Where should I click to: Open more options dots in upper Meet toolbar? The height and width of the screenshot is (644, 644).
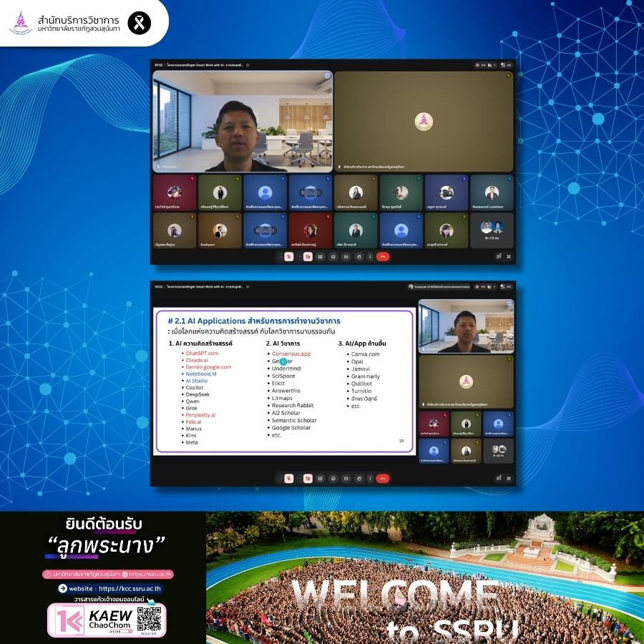[x=370, y=257]
